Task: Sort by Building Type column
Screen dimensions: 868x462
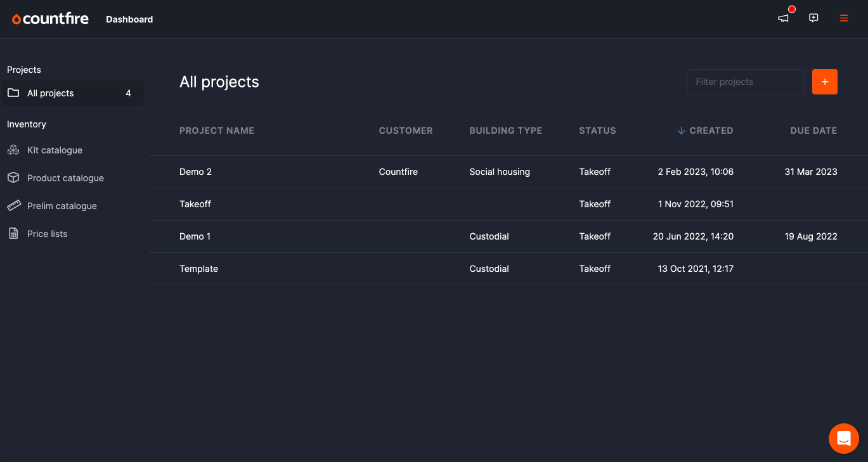Action: 506,131
